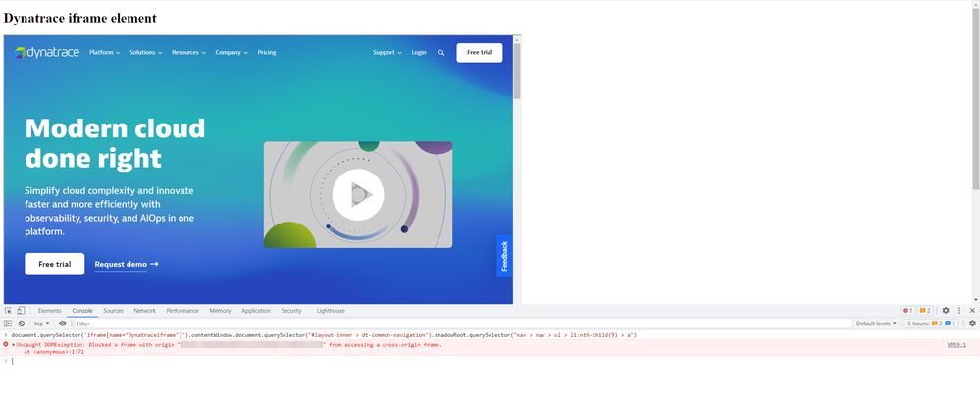Switch to the Elements tab
This screenshot has width=980, height=399.
(x=49, y=311)
